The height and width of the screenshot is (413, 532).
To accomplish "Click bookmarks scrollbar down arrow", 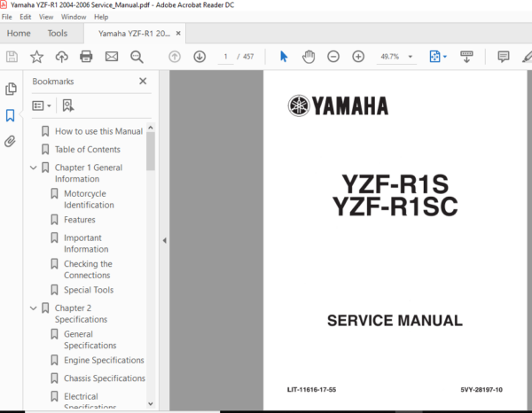I will (151, 404).
